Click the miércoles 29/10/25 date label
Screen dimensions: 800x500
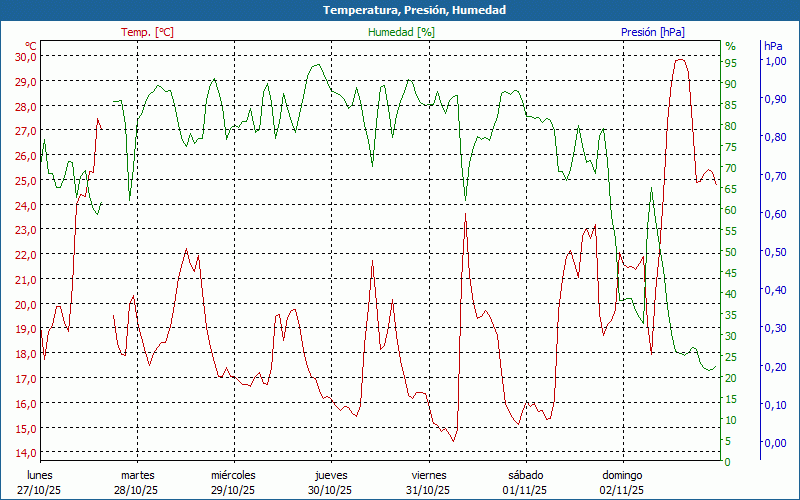pos(233,482)
